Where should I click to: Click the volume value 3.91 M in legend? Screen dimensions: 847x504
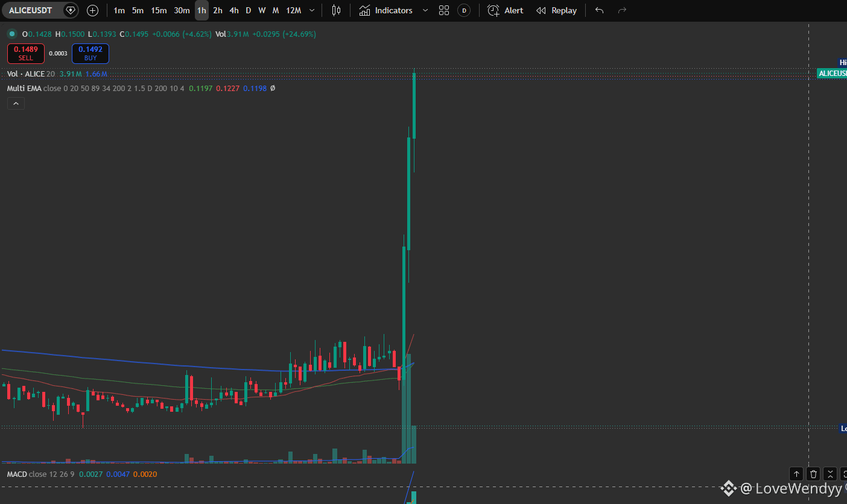(x=71, y=74)
